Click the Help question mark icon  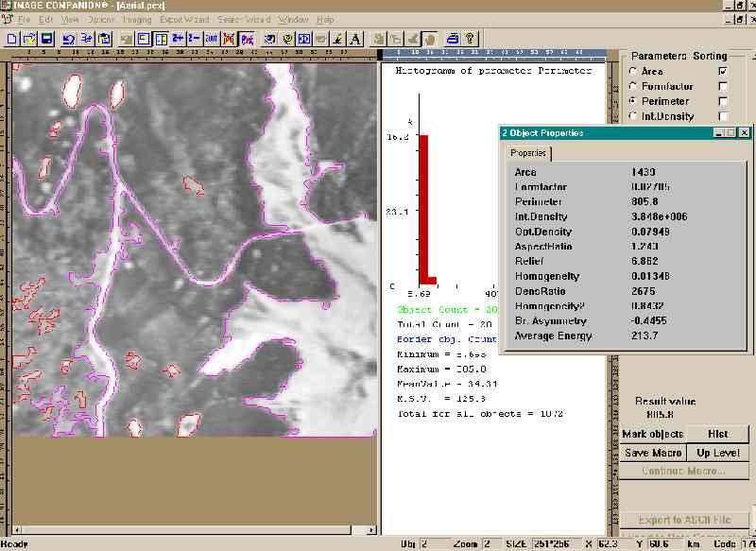pyautogui.click(x=469, y=39)
